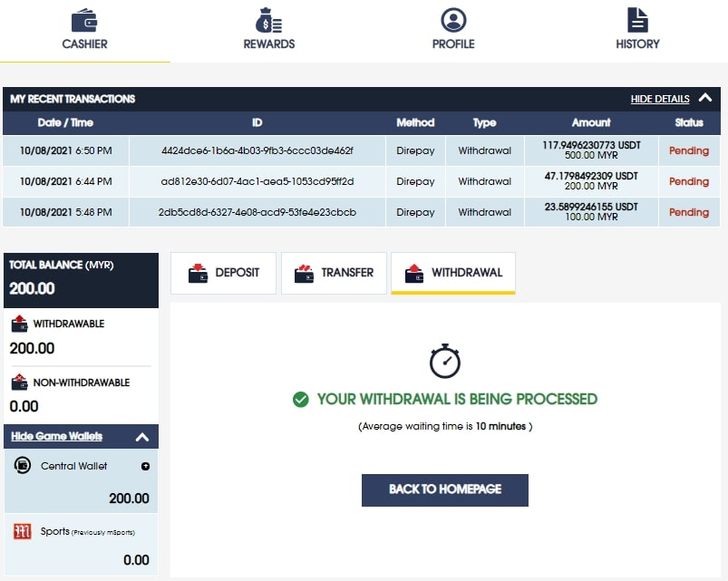Click the Withdrawable wallet icon

tap(19, 324)
